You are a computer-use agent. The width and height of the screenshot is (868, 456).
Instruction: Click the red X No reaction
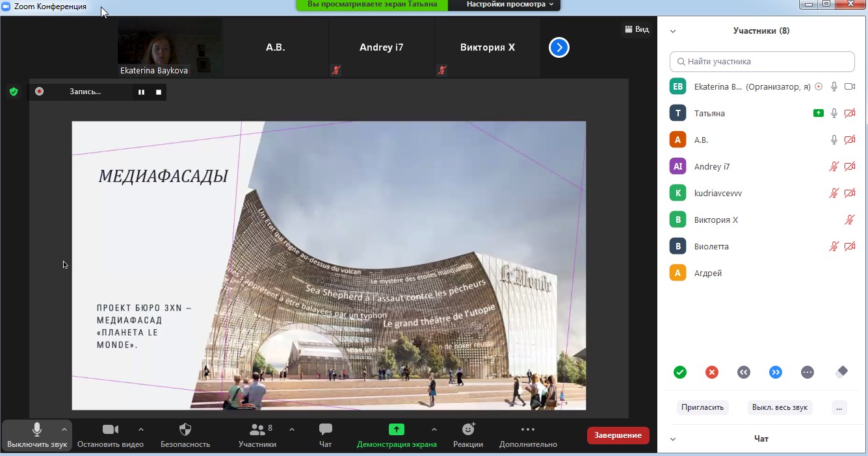pyautogui.click(x=712, y=372)
